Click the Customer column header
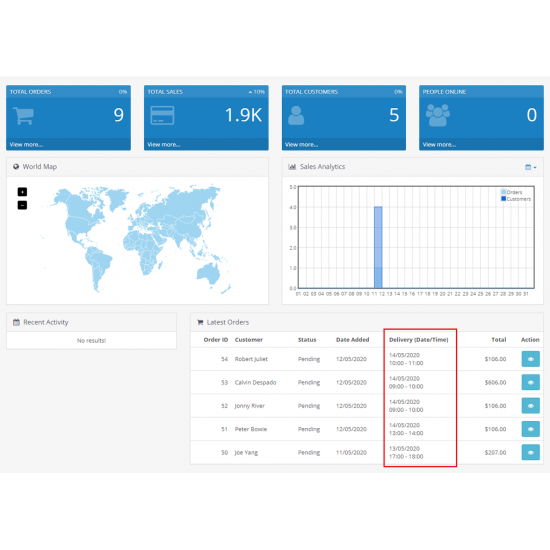 point(249,340)
